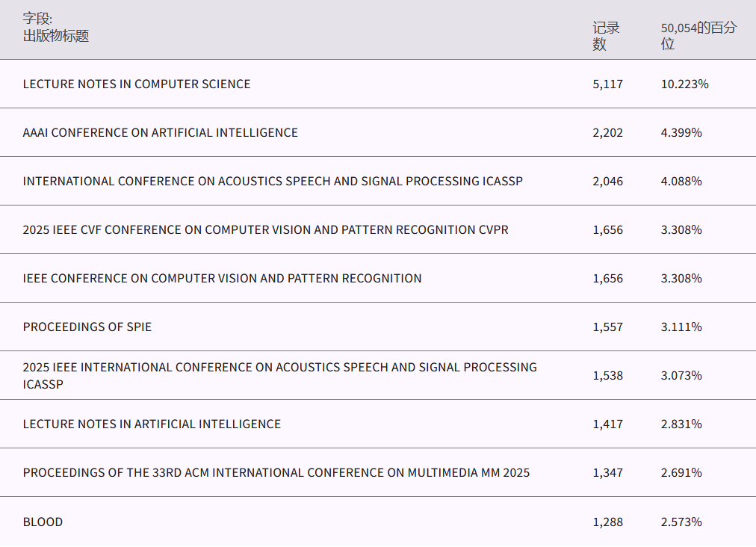Click the 33RD ACM MULTIMEDIA MM 2025 title

(276, 473)
